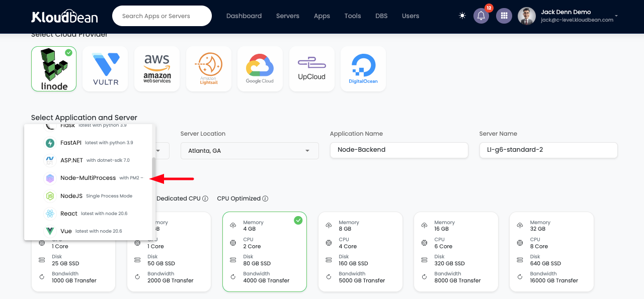Viewport: 644px width, 299px height.
Task: Expand the Server Location dropdown
Action: tap(249, 151)
